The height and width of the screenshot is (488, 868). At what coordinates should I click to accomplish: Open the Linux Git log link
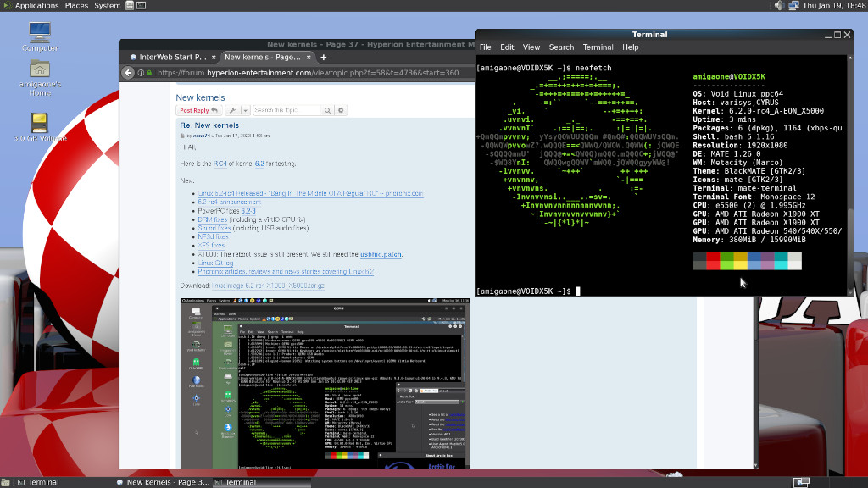[x=215, y=263]
